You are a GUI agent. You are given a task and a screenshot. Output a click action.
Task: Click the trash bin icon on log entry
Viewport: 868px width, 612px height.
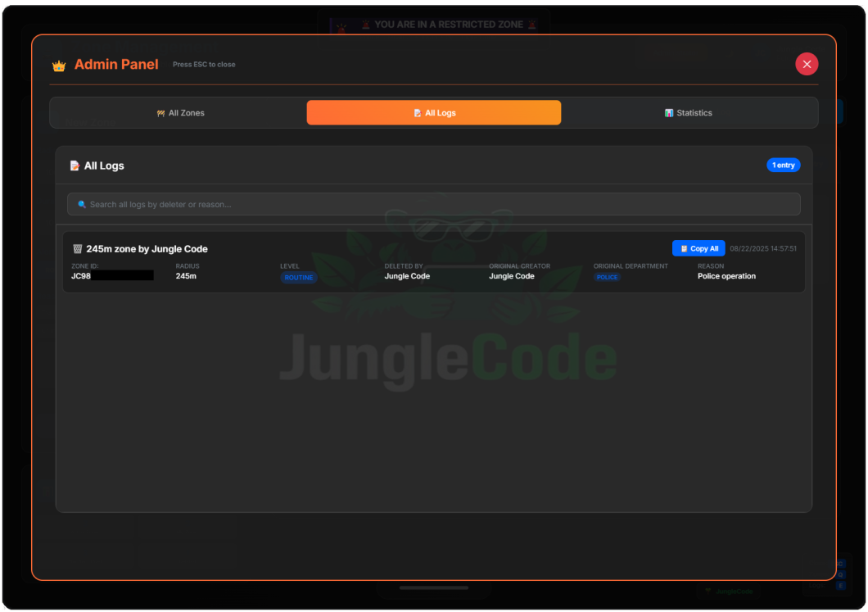pos(78,249)
